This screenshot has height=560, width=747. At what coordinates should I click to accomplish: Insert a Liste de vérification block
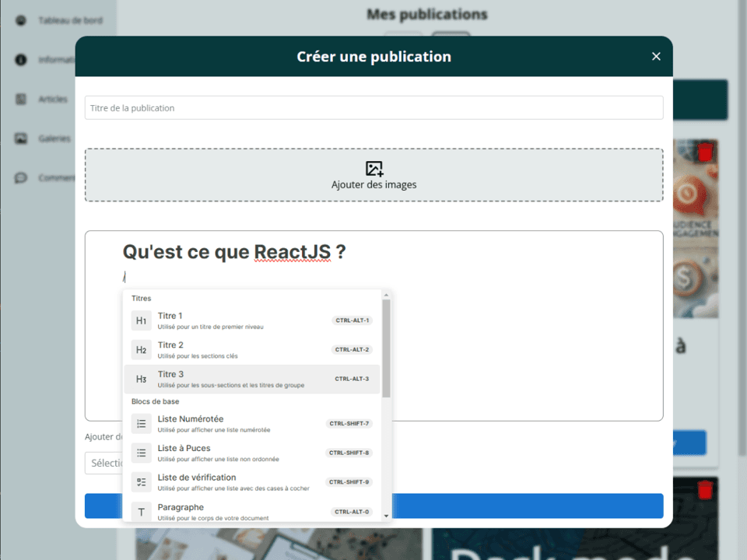tap(251, 482)
